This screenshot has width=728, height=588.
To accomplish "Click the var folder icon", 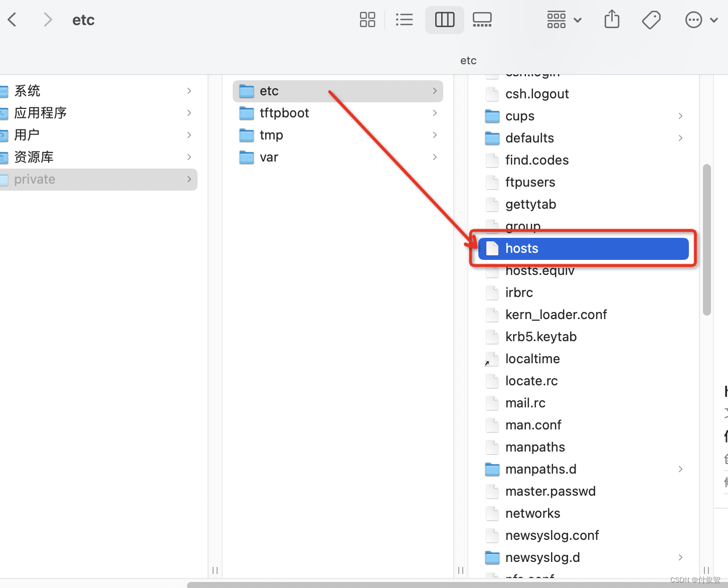I will [247, 157].
